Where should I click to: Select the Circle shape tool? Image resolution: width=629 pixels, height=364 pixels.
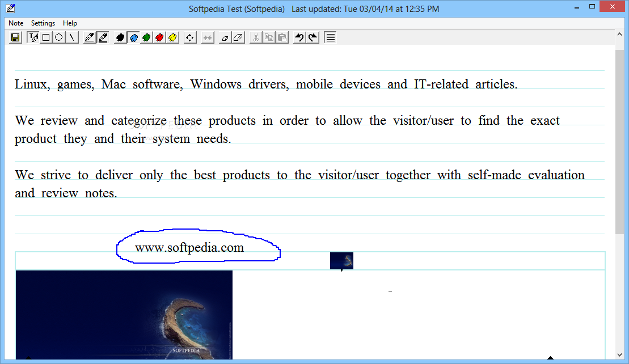pos(59,37)
